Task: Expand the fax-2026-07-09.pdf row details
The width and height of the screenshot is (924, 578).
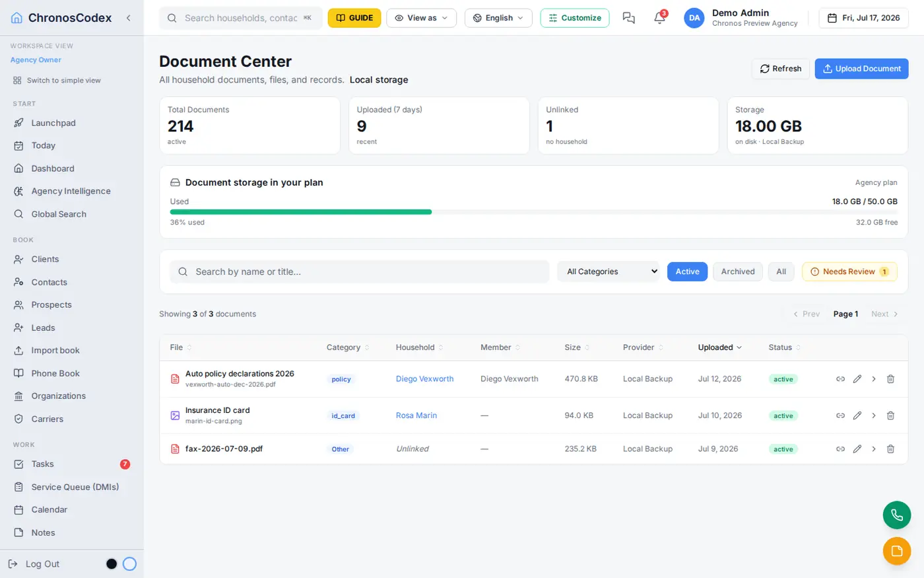Action: tap(874, 449)
